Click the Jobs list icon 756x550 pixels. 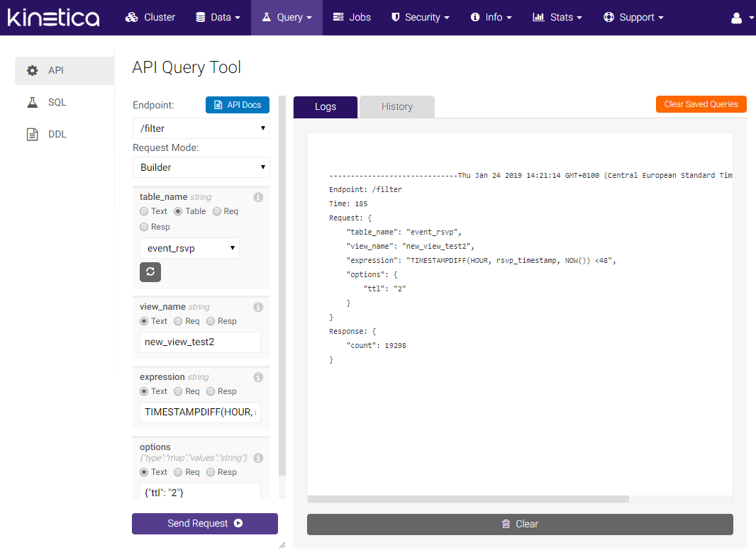coord(338,17)
